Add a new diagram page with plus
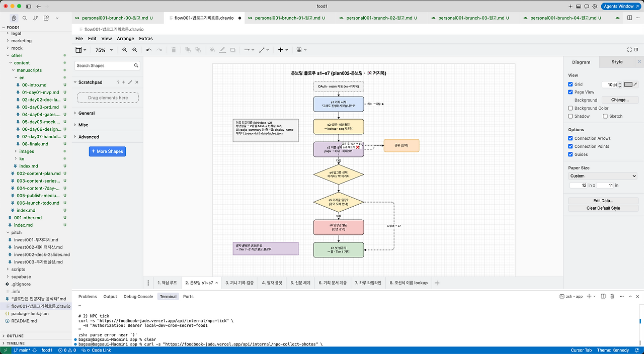The height and width of the screenshot is (354, 644). (x=437, y=283)
